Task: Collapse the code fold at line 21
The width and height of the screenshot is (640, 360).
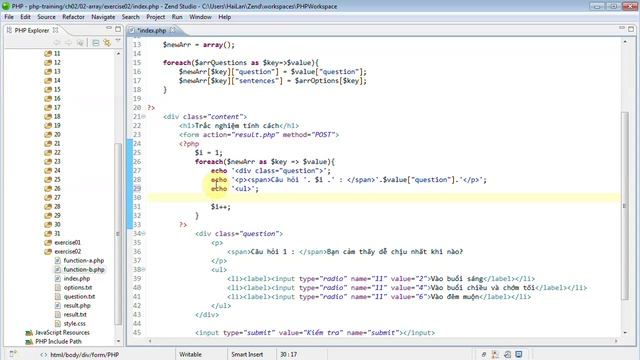Action: [144, 117]
